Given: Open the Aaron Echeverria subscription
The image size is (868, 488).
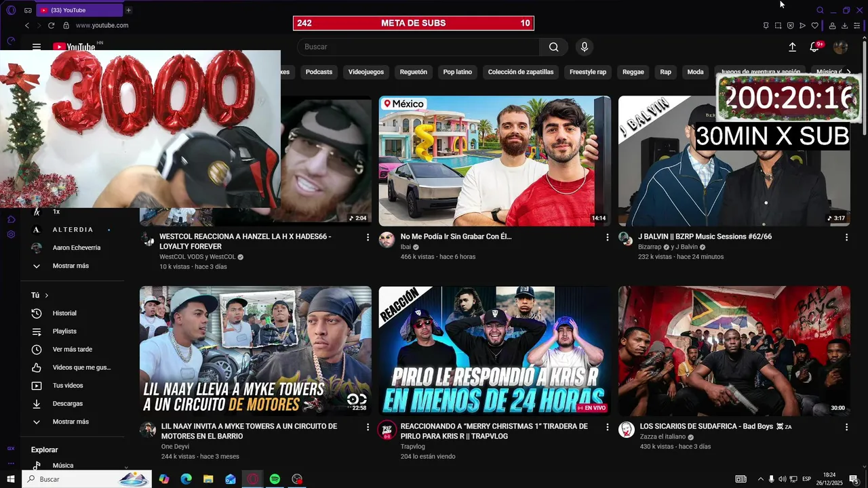Looking at the screenshot, I should click(x=77, y=247).
